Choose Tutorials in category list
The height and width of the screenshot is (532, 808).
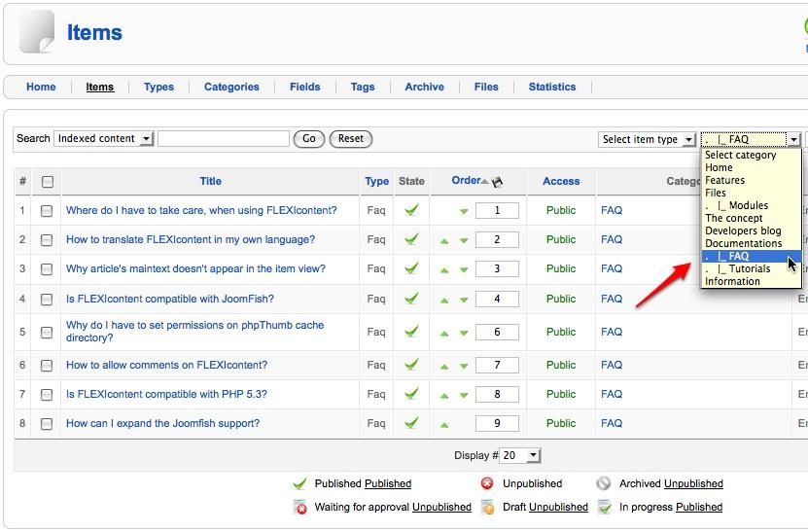[x=752, y=268]
